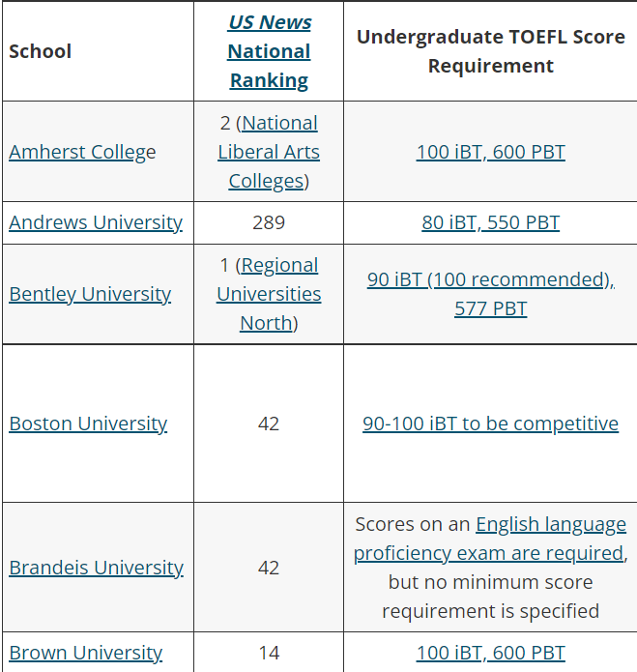Select the text 'but no minimum score'
637x672 pixels.
pos(490,582)
